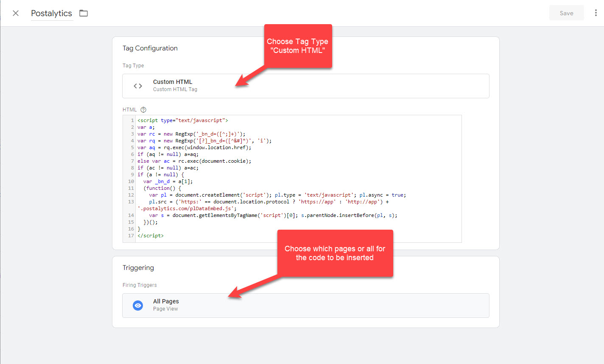The height and width of the screenshot is (364, 604).
Task: Click the closing </script> line
Action: pos(151,236)
